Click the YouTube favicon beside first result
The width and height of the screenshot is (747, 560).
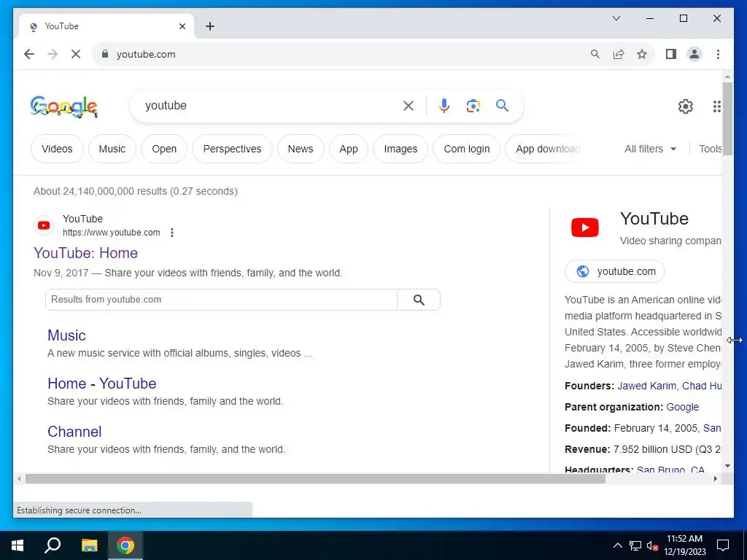(44, 225)
